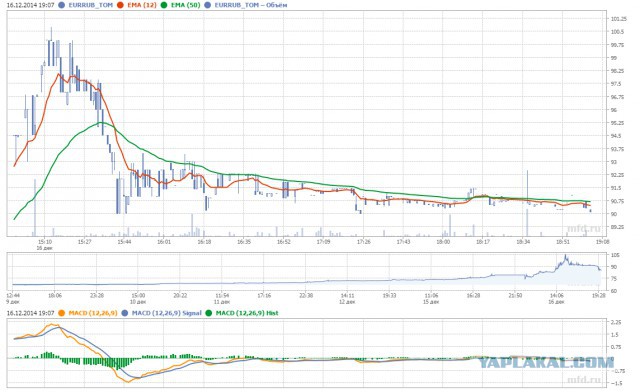Viewport: 640px width, 392px height.
Task: Click the 15:10 time axis label
Action: coord(45,242)
